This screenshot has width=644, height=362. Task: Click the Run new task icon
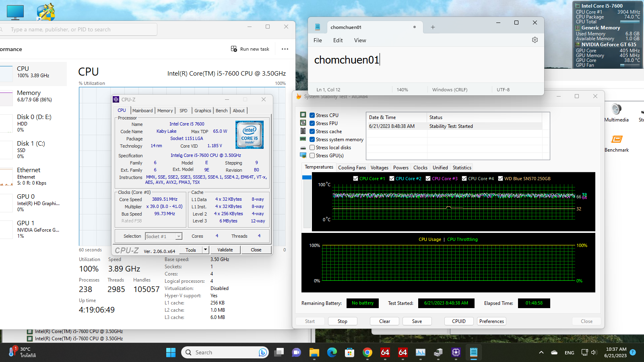click(234, 49)
